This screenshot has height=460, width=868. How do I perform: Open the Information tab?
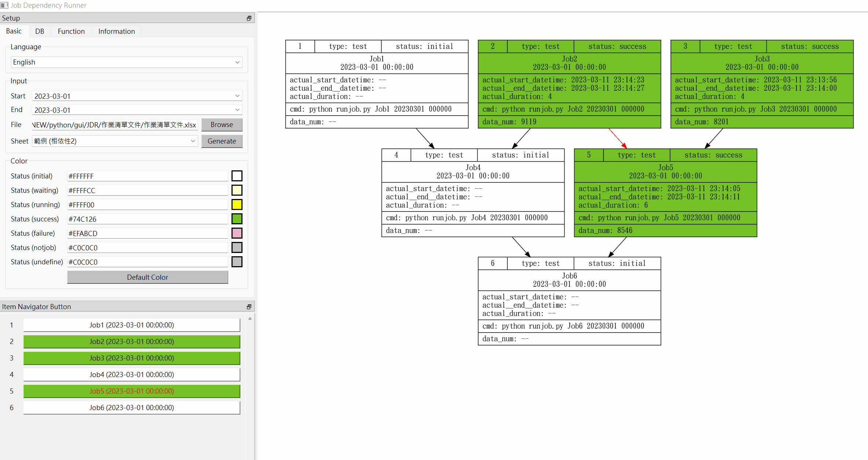click(116, 31)
